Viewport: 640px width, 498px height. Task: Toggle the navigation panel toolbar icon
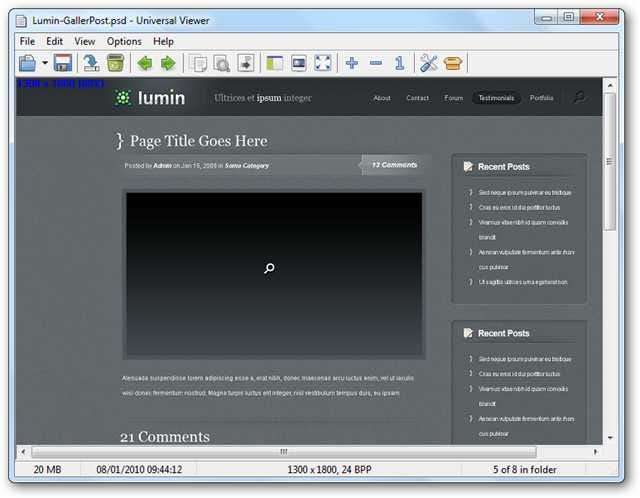pos(275,63)
